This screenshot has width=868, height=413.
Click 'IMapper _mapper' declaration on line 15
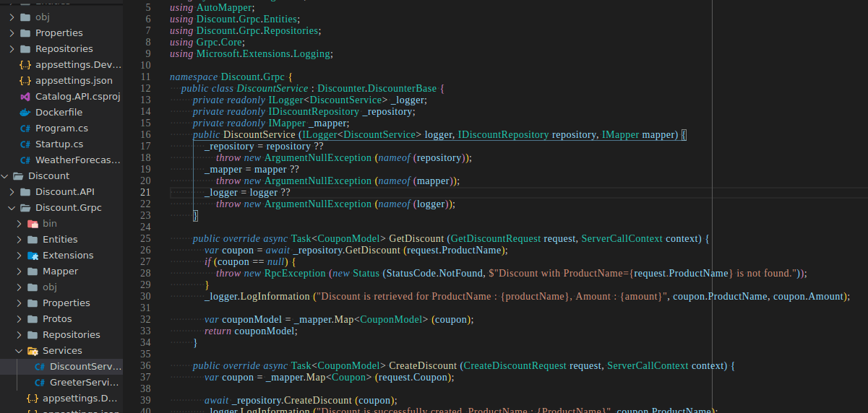pos(307,123)
